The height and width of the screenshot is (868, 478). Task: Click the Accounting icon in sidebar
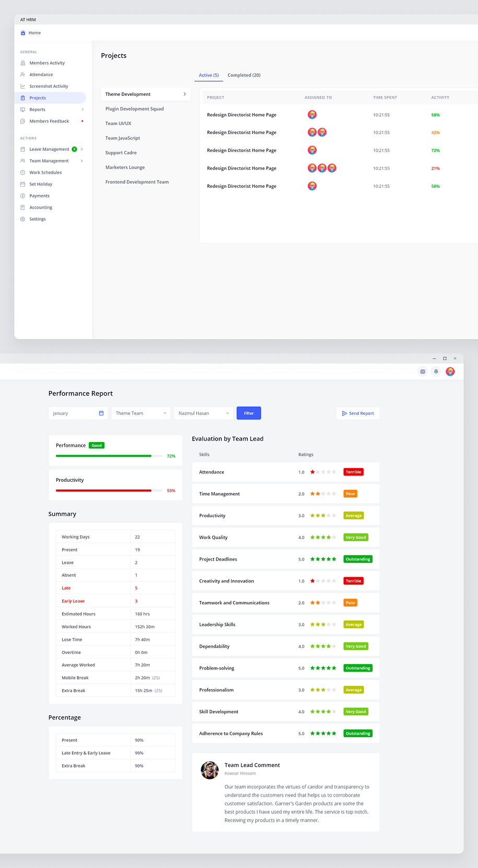point(23,207)
